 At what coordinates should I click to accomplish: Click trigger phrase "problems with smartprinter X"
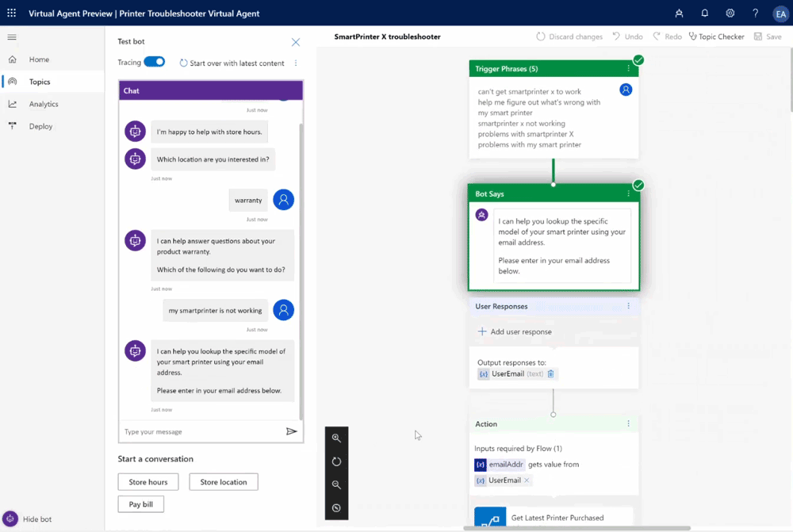[x=526, y=134]
